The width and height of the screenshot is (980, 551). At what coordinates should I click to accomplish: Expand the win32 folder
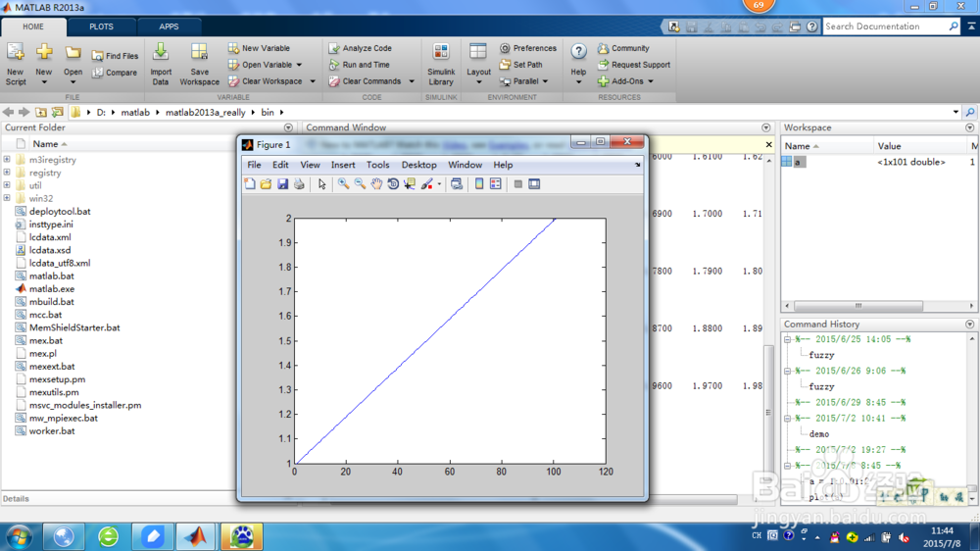pyautogui.click(x=7, y=198)
